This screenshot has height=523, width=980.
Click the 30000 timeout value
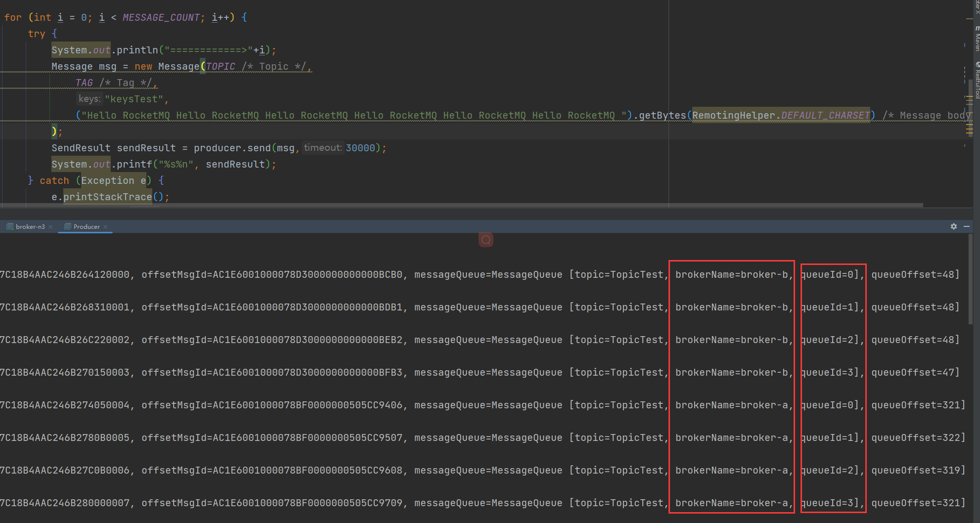pyautogui.click(x=360, y=148)
